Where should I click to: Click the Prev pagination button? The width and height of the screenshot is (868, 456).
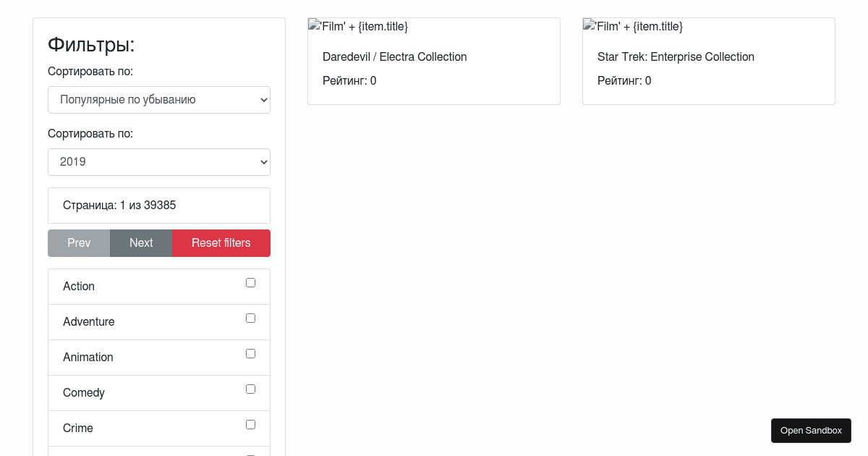click(x=78, y=242)
